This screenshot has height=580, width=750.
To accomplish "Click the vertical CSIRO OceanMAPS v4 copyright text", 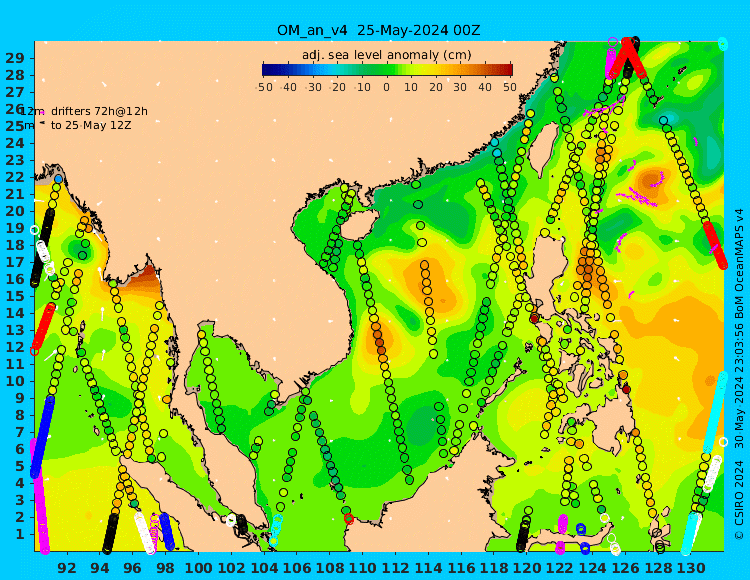I will click(x=739, y=374).
